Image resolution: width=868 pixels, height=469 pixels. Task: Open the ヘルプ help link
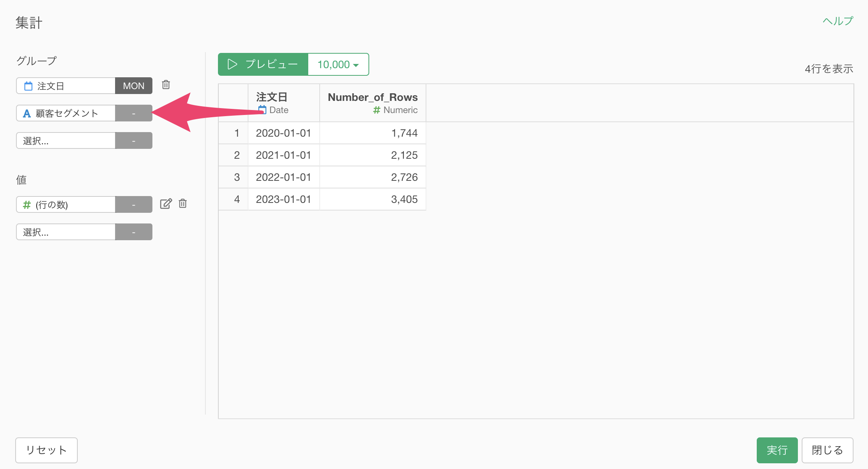click(838, 21)
